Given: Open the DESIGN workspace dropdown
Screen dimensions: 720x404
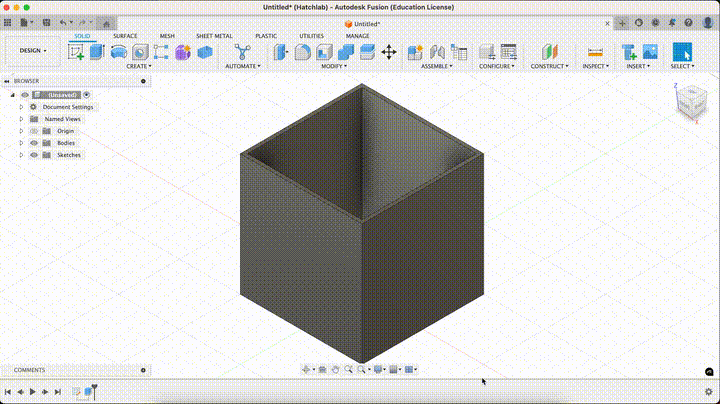Looking at the screenshot, I should click(x=33, y=50).
